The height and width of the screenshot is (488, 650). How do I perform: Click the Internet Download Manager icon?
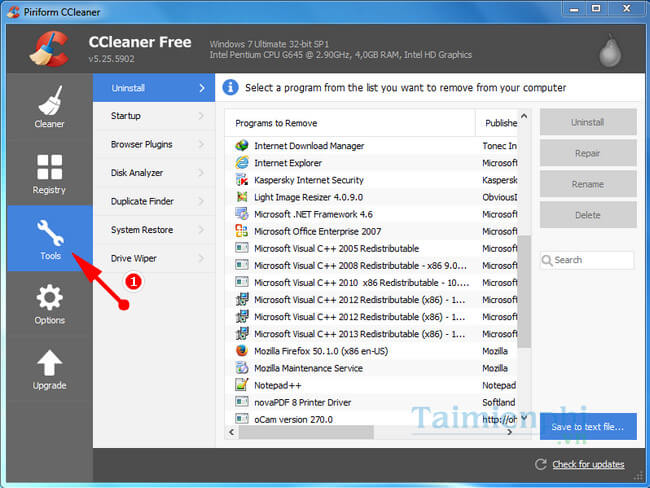(242, 146)
